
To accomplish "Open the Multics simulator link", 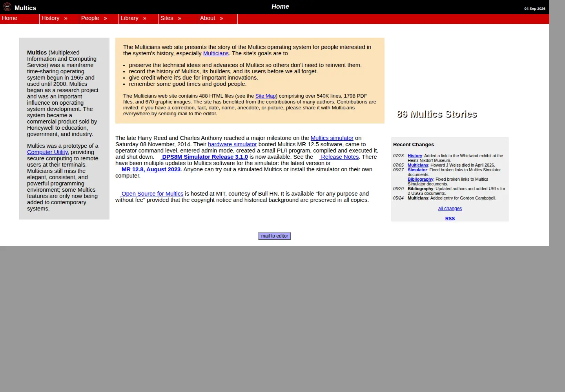I will [x=332, y=138].
